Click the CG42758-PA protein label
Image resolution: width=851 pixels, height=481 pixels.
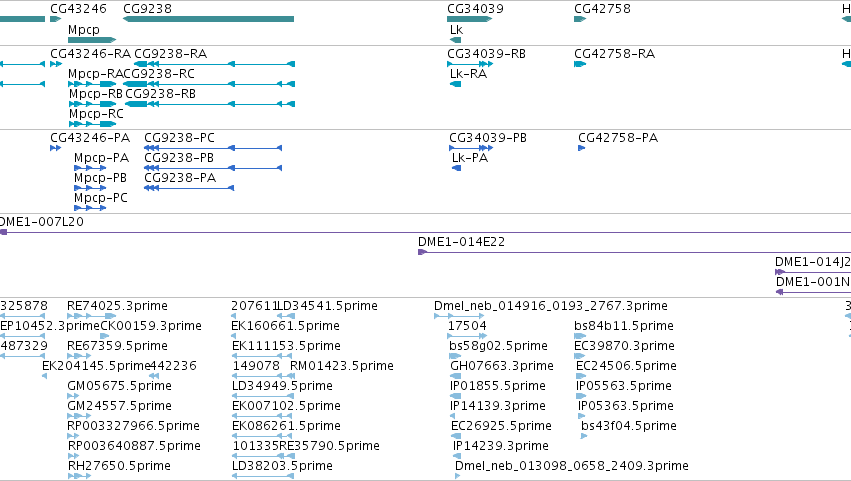pyautogui.click(x=618, y=138)
